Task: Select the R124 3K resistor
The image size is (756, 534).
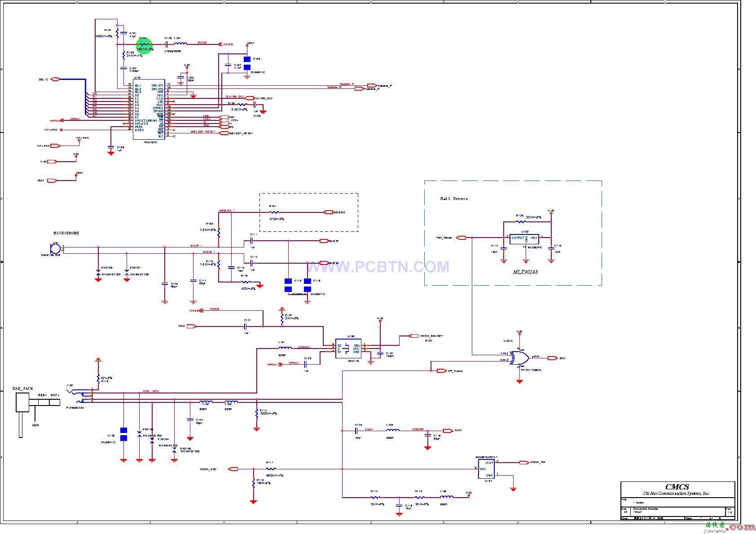Action: click(x=282, y=318)
